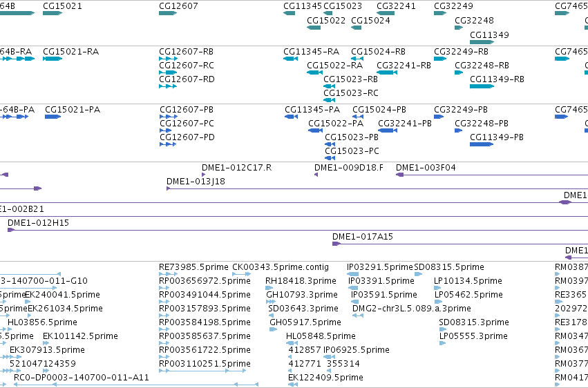Click the CG12607 gene label
This screenshot has width=588, height=388.
pyautogui.click(x=178, y=6)
